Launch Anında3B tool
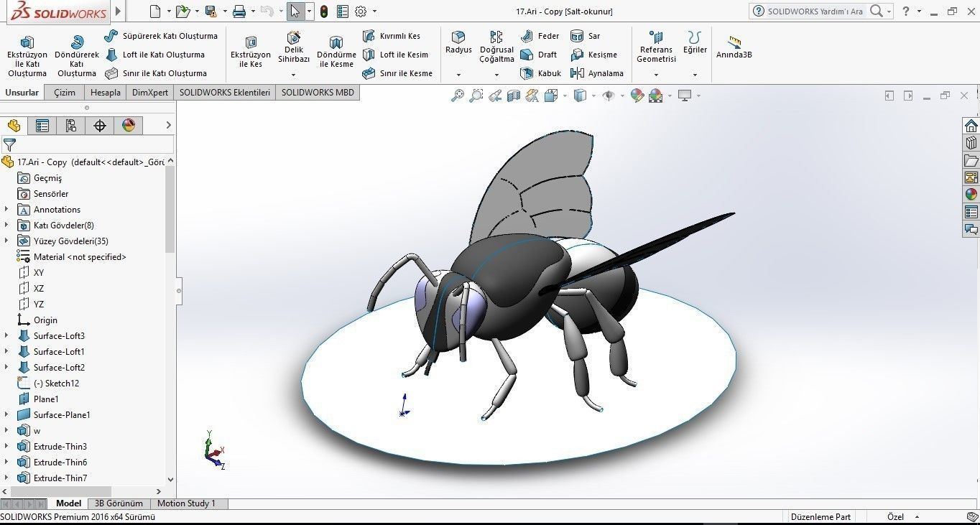This screenshot has width=980, height=525. click(734, 47)
